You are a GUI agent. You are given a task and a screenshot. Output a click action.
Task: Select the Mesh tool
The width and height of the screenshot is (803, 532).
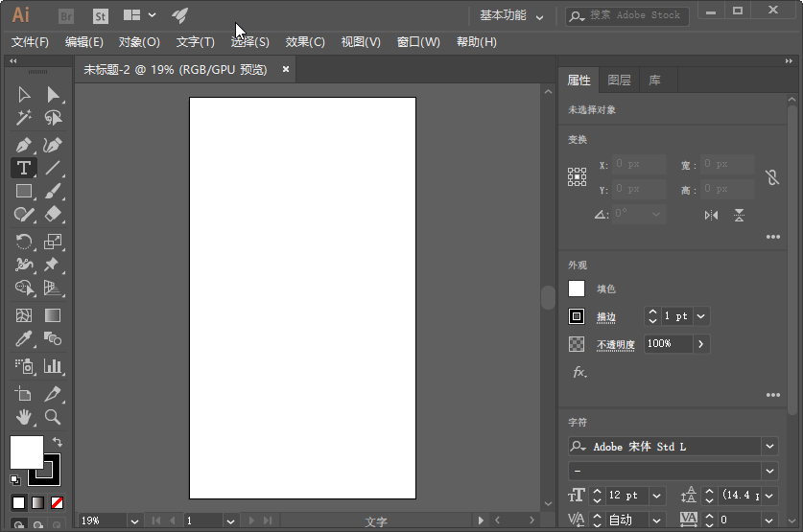coord(24,315)
